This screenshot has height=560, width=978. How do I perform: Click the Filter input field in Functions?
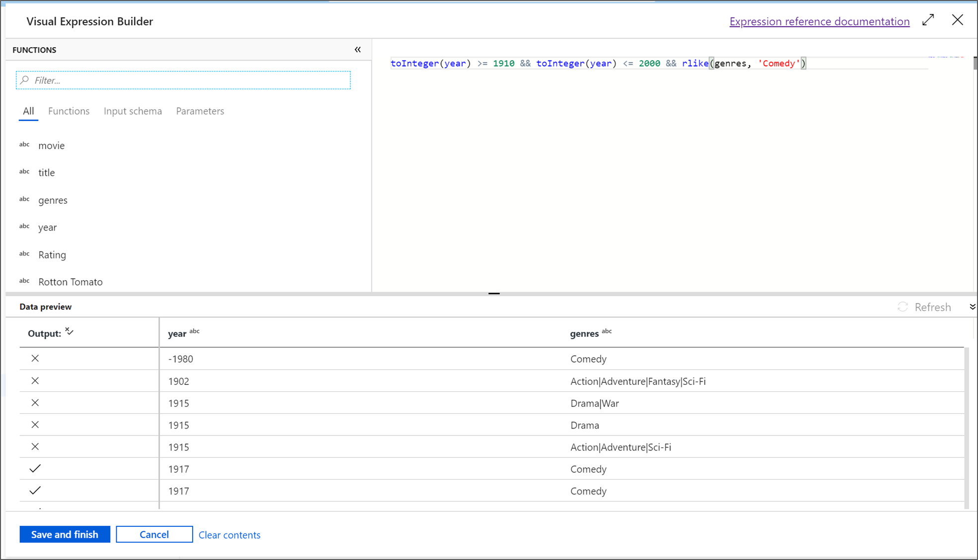185,80
